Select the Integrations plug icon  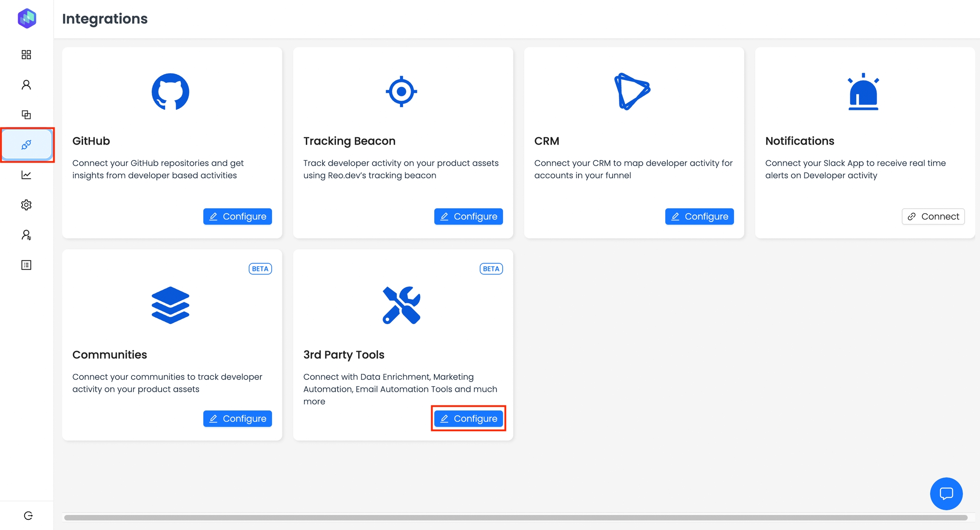(x=26, y=145)
